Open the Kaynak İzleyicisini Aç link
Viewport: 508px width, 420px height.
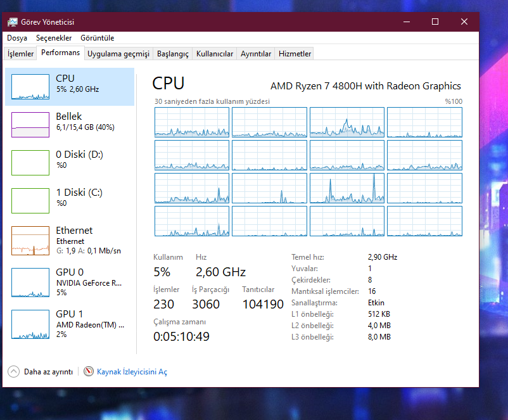click(x=132, y=372)
